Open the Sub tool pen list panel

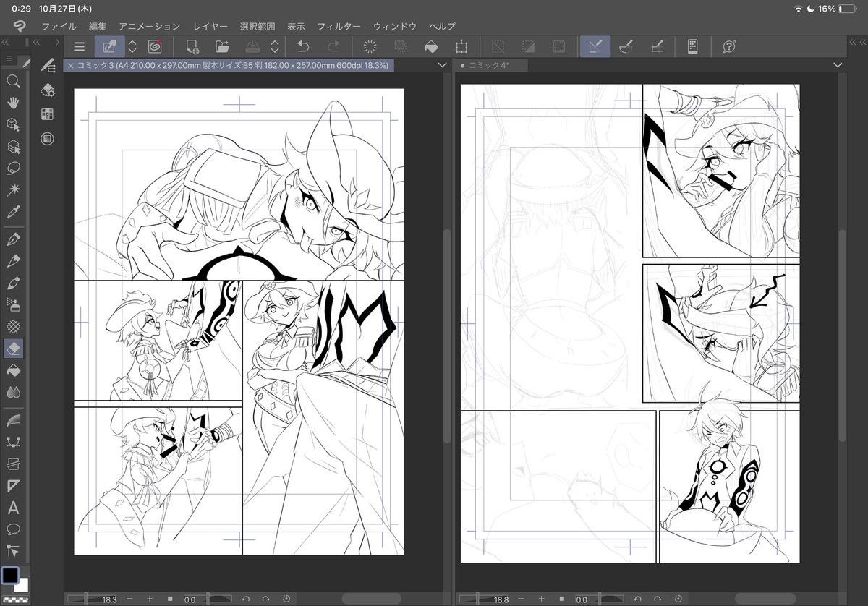[x=48, y=66]
